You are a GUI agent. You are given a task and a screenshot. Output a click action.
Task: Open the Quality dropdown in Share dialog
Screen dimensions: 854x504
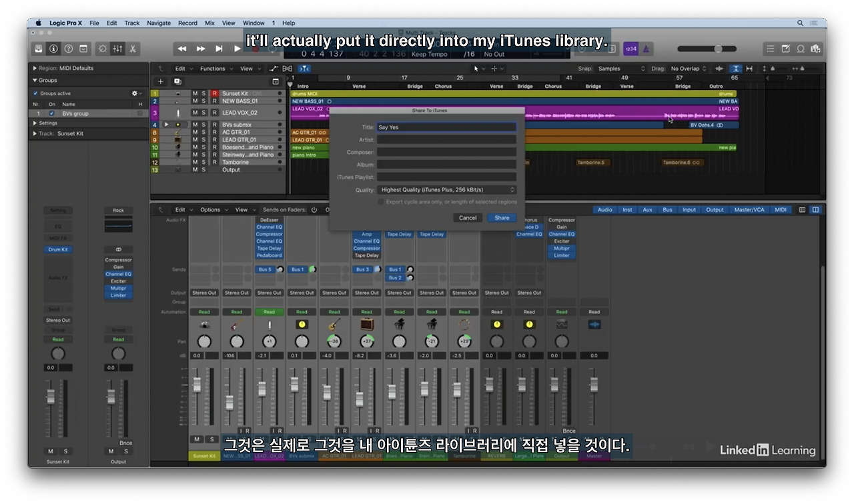446,190
